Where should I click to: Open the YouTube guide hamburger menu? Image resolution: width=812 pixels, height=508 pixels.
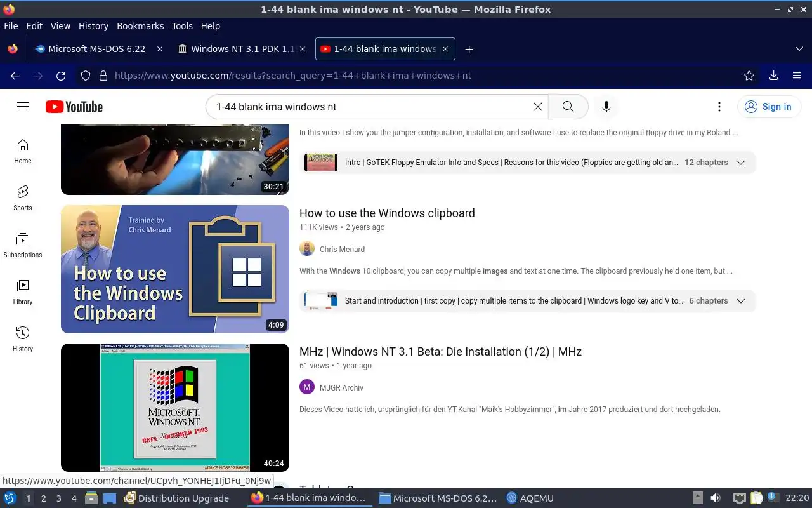click(x=23, y=107)
